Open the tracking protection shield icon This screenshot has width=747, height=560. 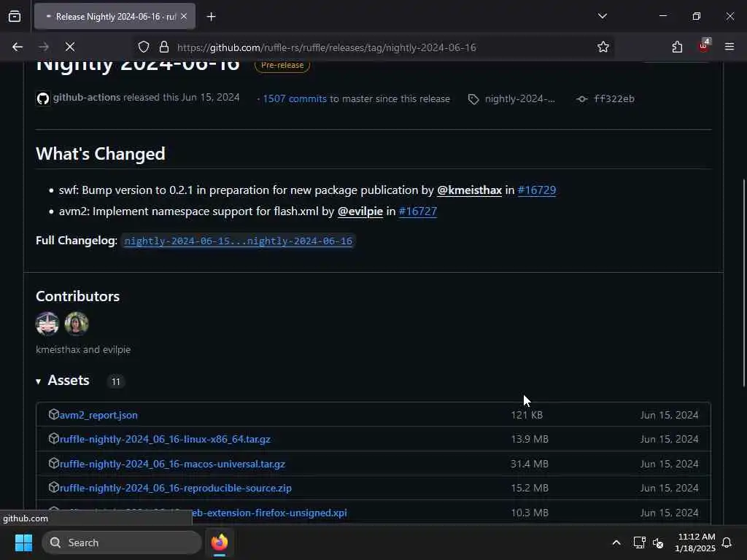click(x=144, y=47)
